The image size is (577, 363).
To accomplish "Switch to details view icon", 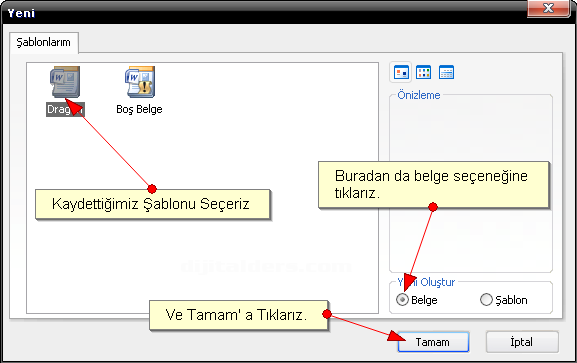I will tap(446, 72).
